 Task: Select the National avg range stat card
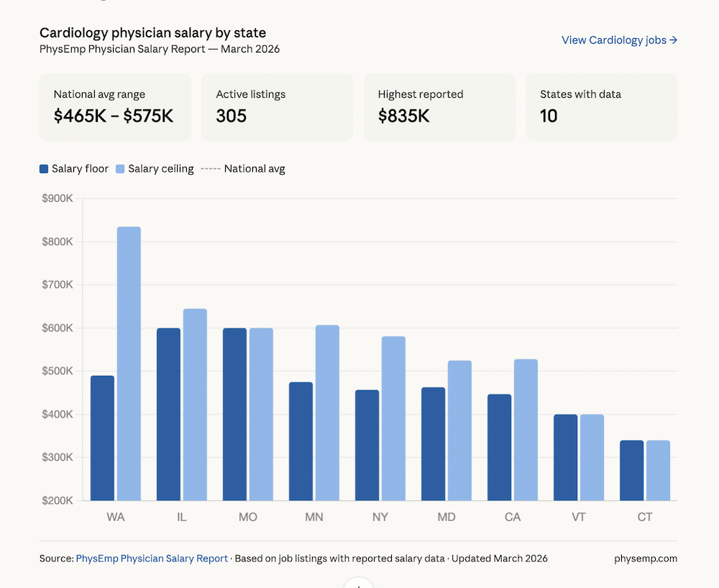(115, 106)
